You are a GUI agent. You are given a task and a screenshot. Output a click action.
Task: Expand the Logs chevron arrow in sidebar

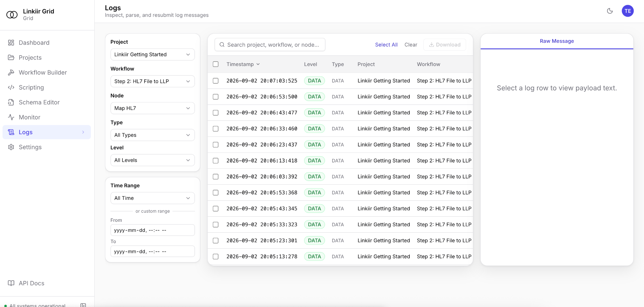click(83, 132)
